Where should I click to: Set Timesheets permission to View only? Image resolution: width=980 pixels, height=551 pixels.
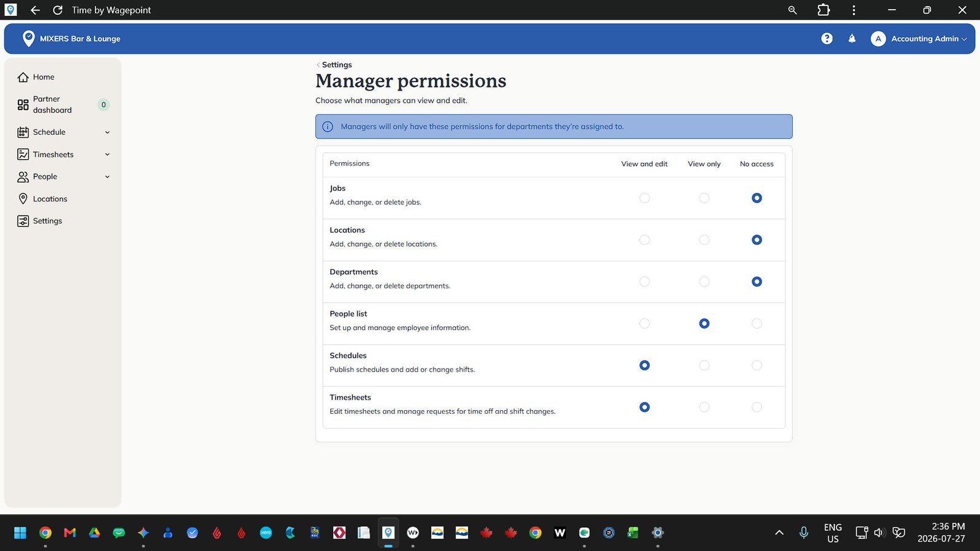pos(704,407)
